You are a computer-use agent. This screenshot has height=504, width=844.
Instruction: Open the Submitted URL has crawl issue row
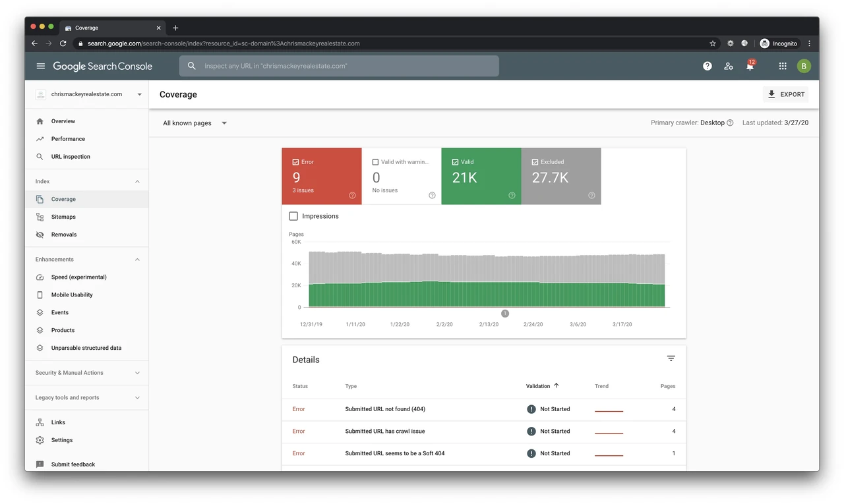(484, 432)
